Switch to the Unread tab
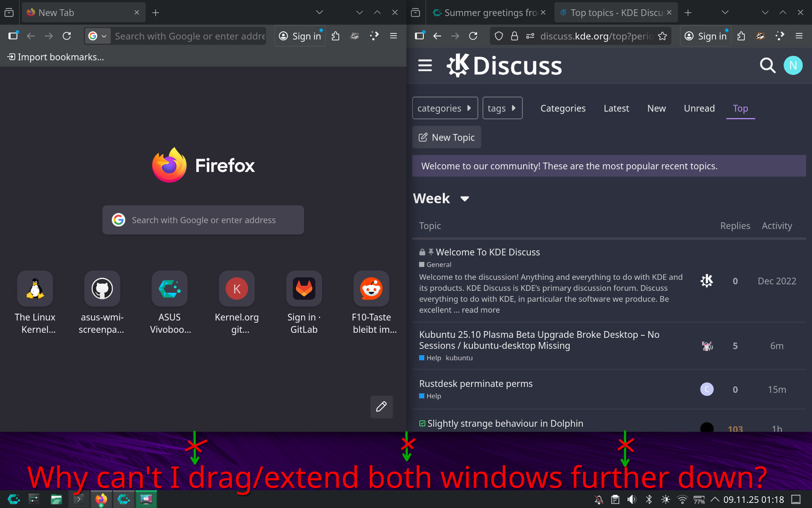 (699, 108)
